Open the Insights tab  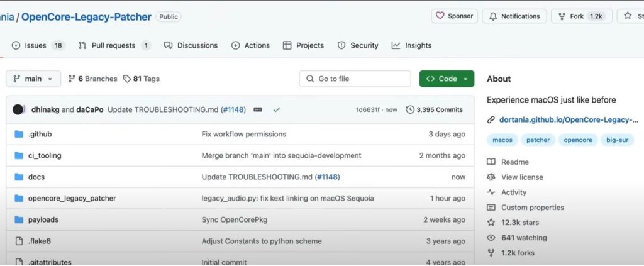coord(411,45)
